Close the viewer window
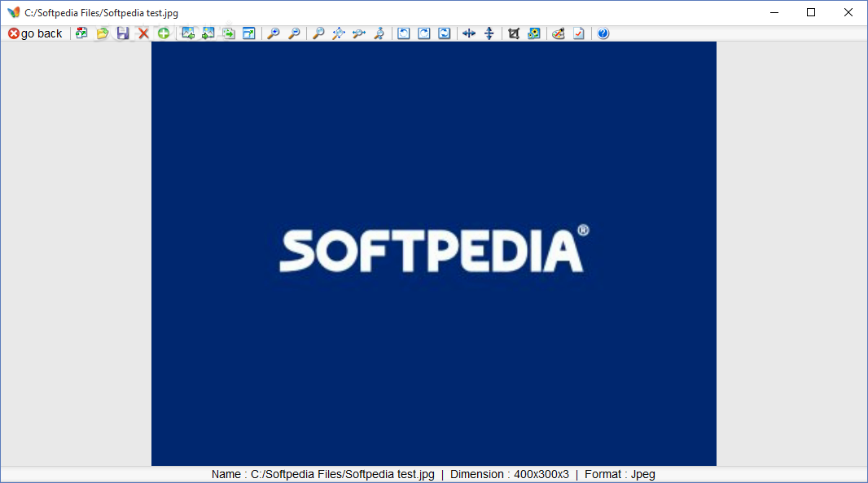 [x=848, y=12]
